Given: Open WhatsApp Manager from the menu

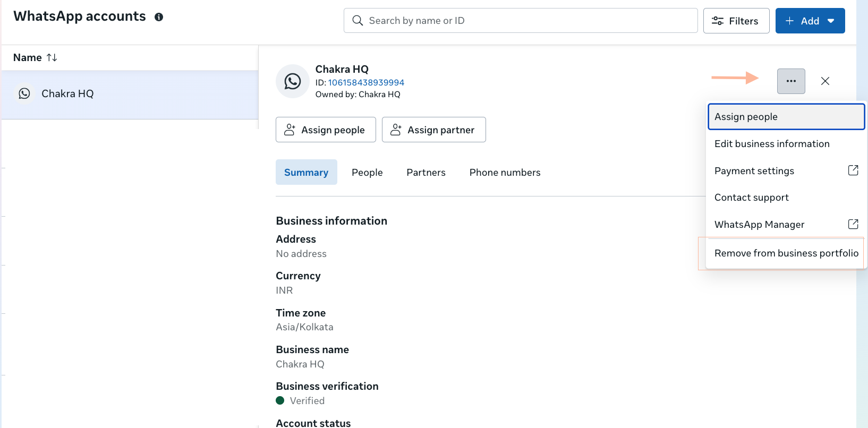Looking at the screenshot, I should point(786,224).
